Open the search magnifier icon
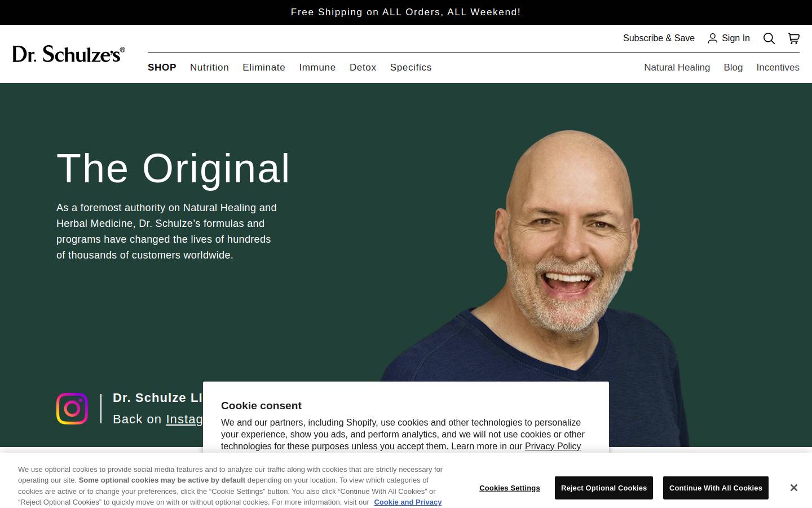The width and height of the screenshot is (812, 508). click(769, 38)
